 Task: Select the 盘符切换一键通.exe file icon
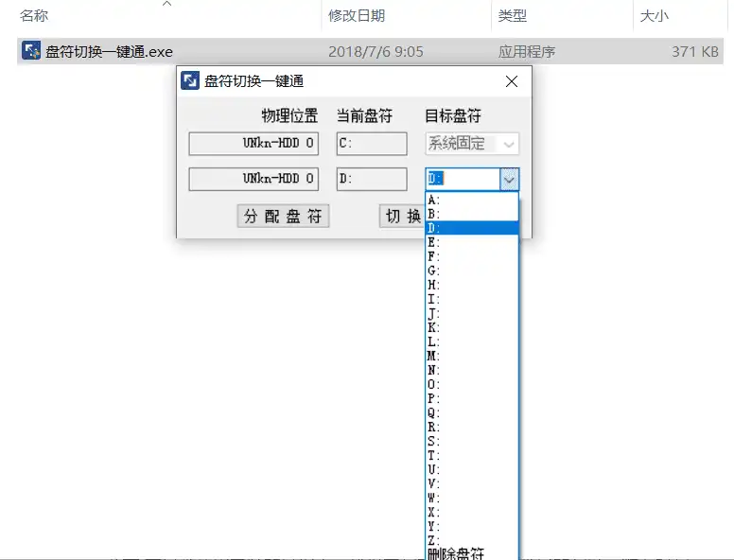31,51
